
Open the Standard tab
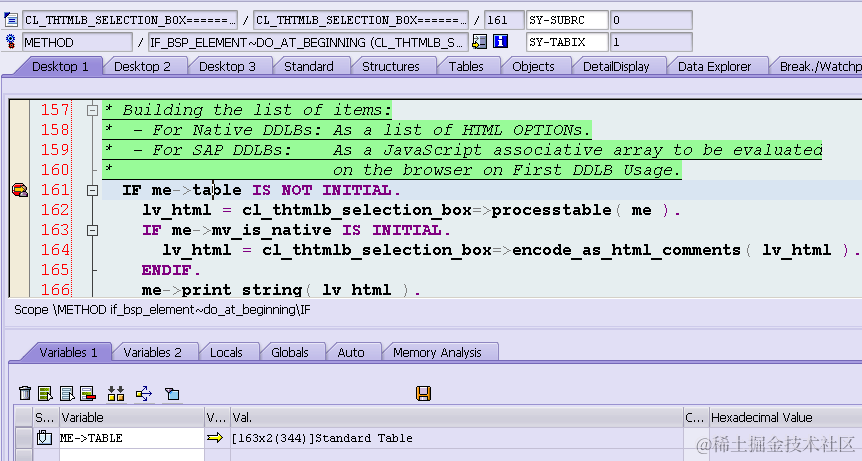(308, 66)
